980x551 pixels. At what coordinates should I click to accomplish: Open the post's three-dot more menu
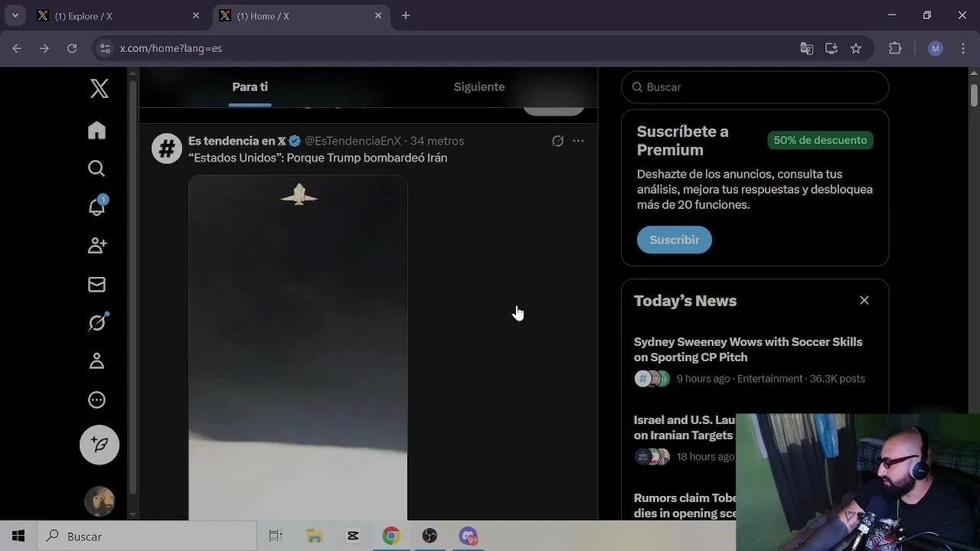pos(578,141)
